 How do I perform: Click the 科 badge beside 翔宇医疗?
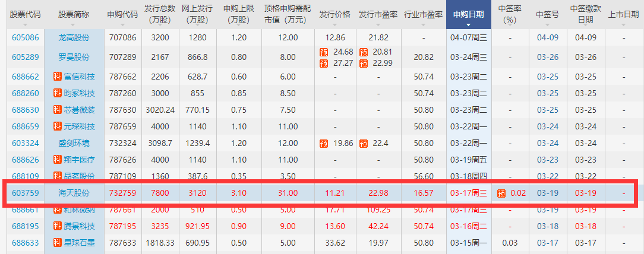[57, 160]
